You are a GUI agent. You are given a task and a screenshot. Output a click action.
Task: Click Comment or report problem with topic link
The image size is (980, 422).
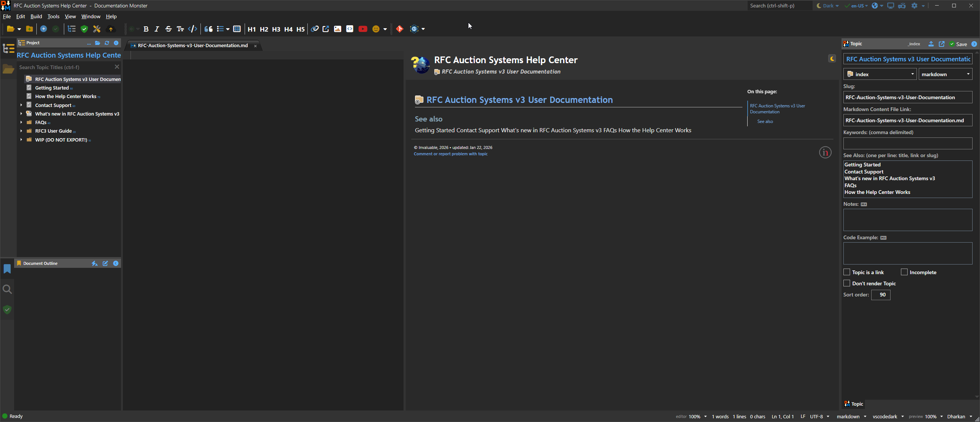[450, 154]
